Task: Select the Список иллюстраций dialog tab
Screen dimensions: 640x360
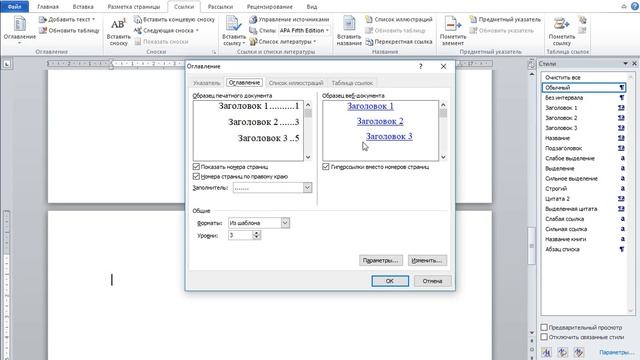Action: click(x=296, y=83)
